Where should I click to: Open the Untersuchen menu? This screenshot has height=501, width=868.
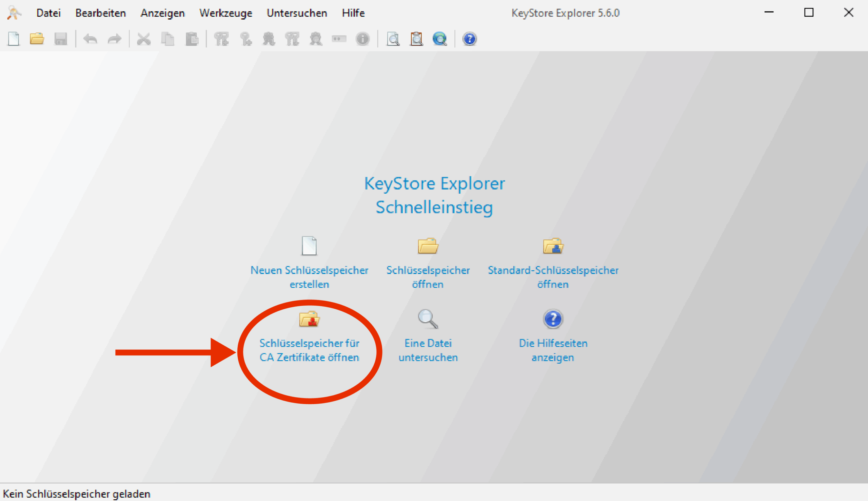click(x=297, y=13)
